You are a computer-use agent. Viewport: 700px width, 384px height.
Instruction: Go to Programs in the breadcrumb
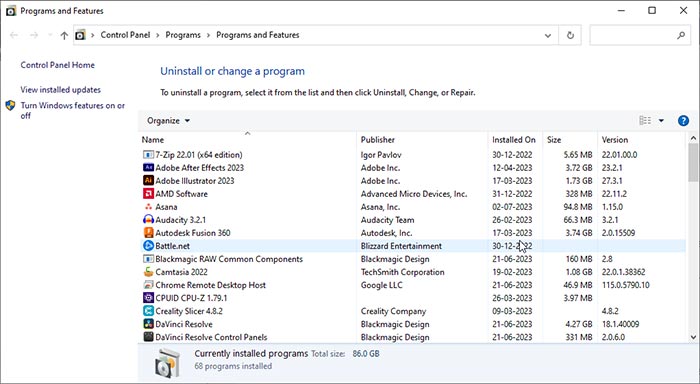click(x=183, y=35)
